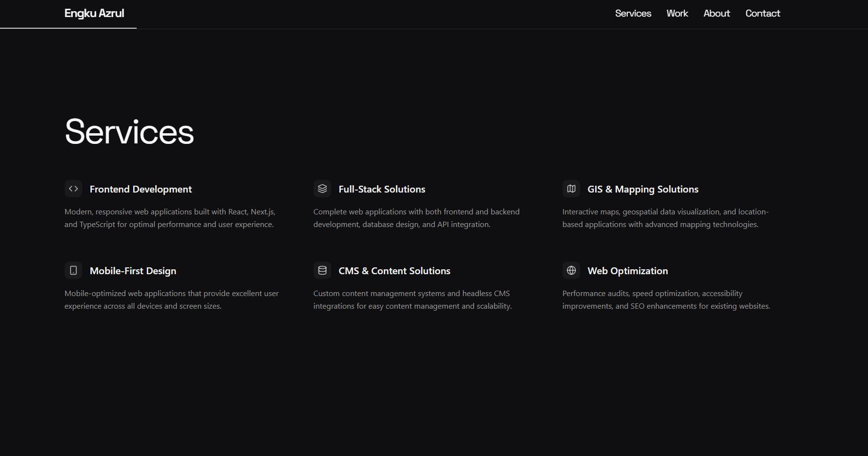Screen dimensions: 868x456
Task: Click the Engku Azrul site logo
Action: point(94,14)
